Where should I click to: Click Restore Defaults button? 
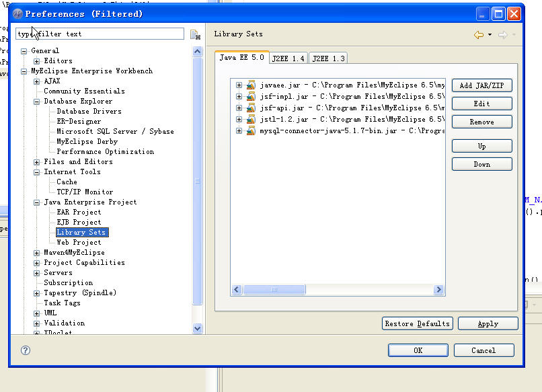coord(417,324)
